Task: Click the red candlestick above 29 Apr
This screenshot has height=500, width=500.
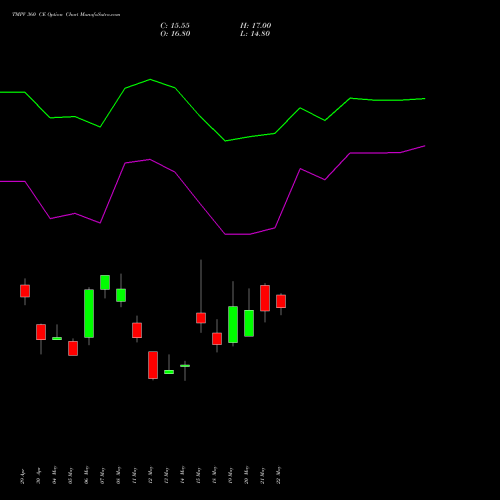Action: 25,291
